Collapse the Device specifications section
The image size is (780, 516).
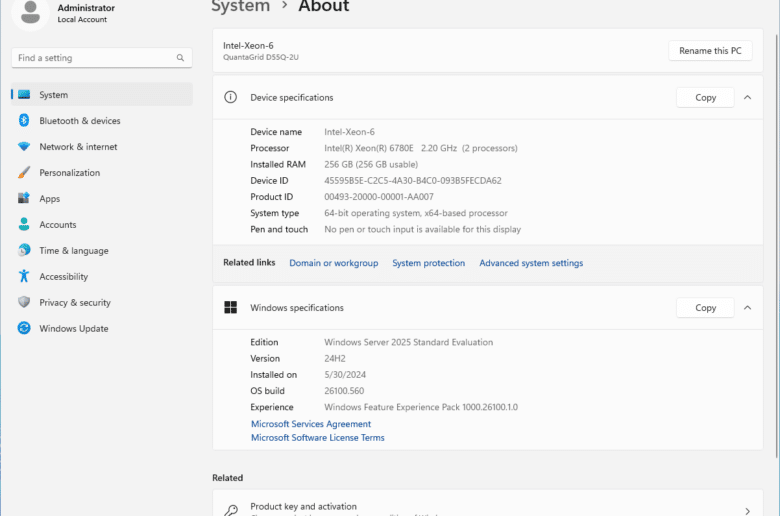747,98
